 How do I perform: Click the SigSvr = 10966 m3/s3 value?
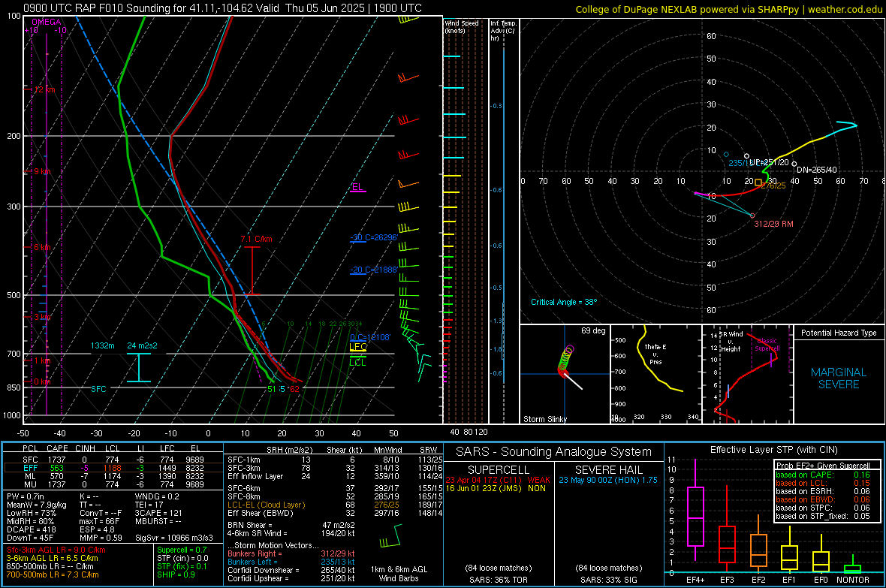coord(174,538)
